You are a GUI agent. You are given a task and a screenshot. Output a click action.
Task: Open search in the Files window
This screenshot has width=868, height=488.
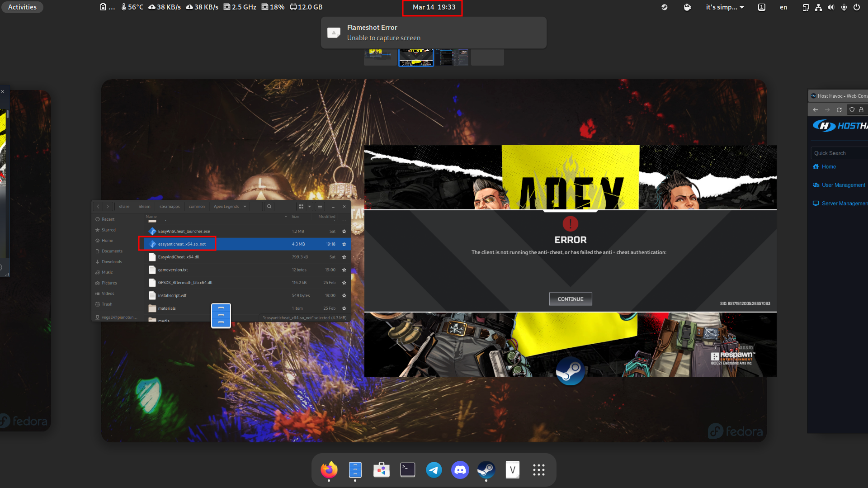[x=269, y=207]
